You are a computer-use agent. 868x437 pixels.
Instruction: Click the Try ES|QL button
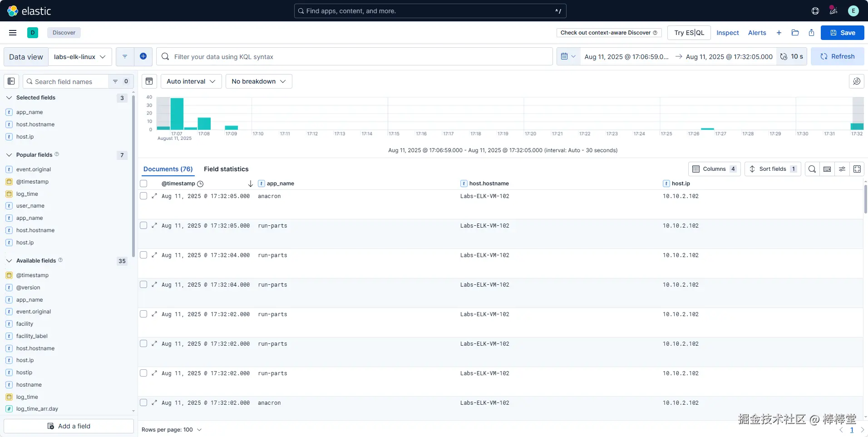(689, 33)
